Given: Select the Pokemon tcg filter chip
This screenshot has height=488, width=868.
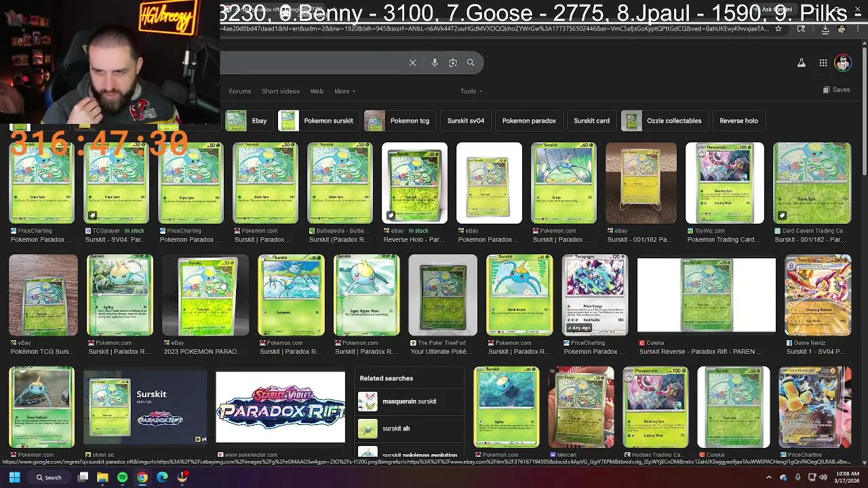Looking at the screenshot, I should point(399,121).
